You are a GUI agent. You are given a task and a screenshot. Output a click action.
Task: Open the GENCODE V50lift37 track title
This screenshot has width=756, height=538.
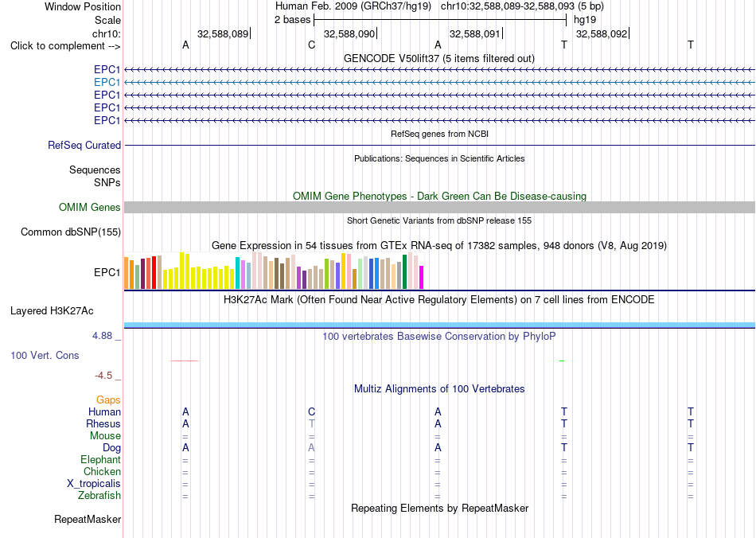[438, 58]
